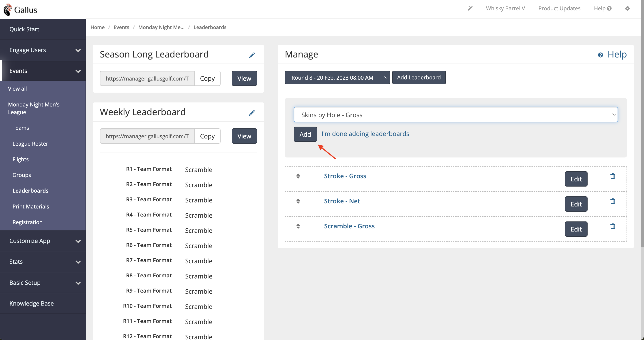Screen dimensions: 644x340
Task: Click Scramble value in R5 row
Action: [x=198, y=230]
